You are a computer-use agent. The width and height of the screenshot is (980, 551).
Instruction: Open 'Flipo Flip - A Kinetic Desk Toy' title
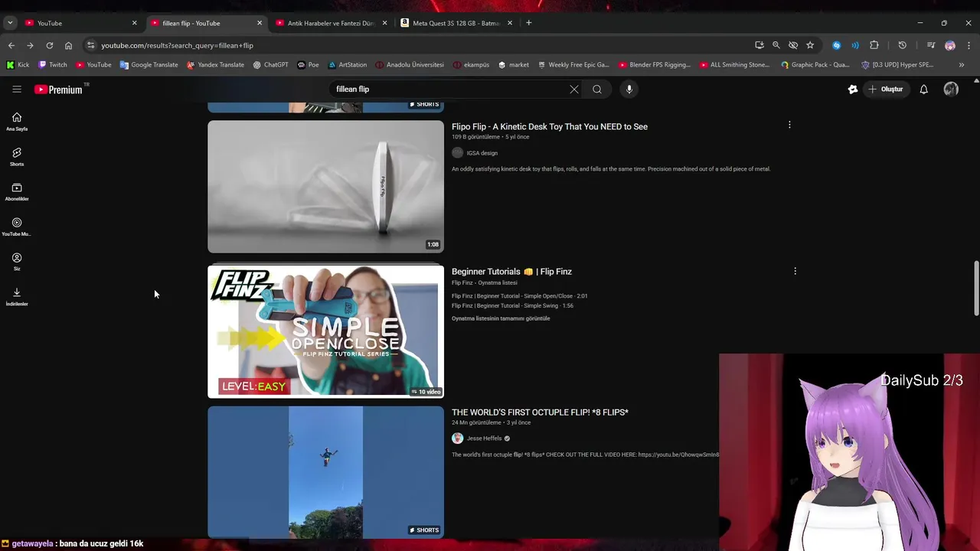[550, 127]
